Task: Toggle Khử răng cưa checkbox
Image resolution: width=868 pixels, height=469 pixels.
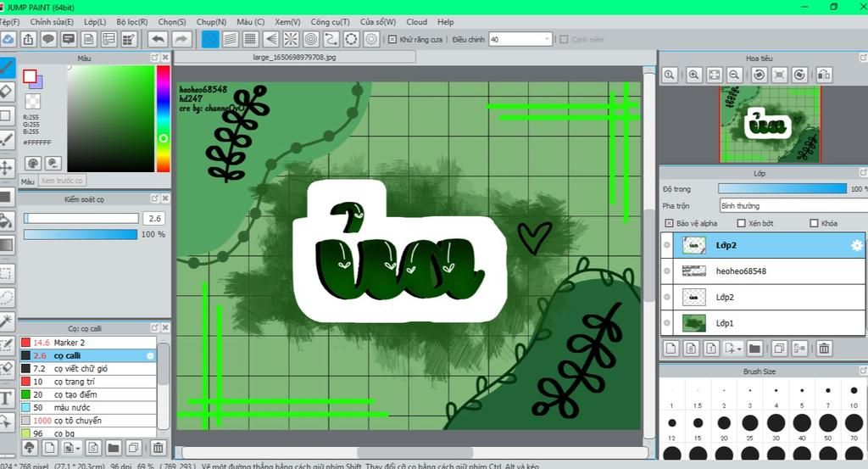Action: pos(392,39)
